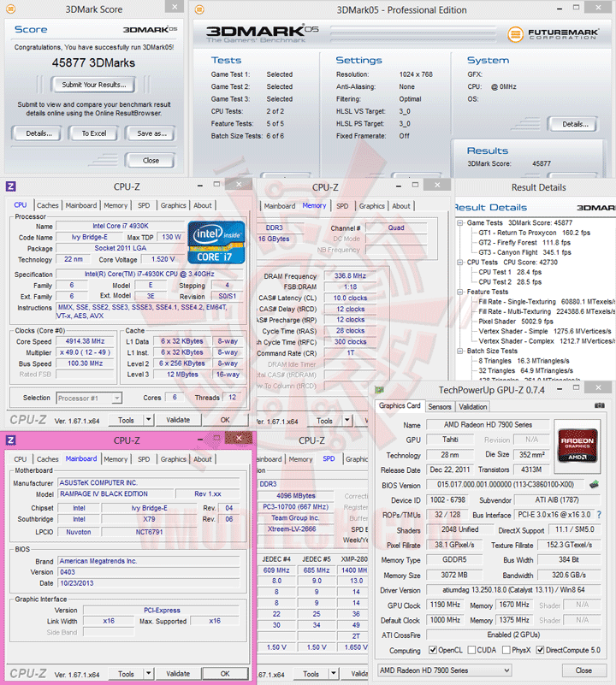Toggle the OpenCL checkbox in GPU-Z

pos(433,650)
